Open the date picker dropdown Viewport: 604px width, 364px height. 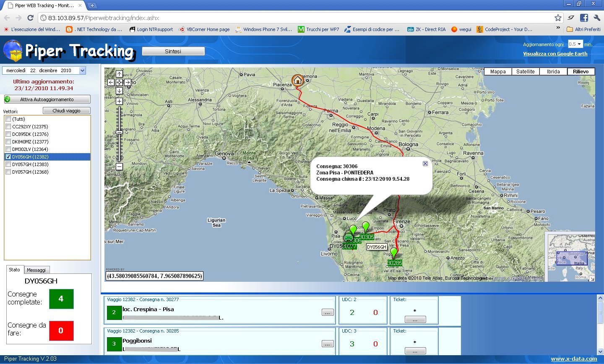83,70
